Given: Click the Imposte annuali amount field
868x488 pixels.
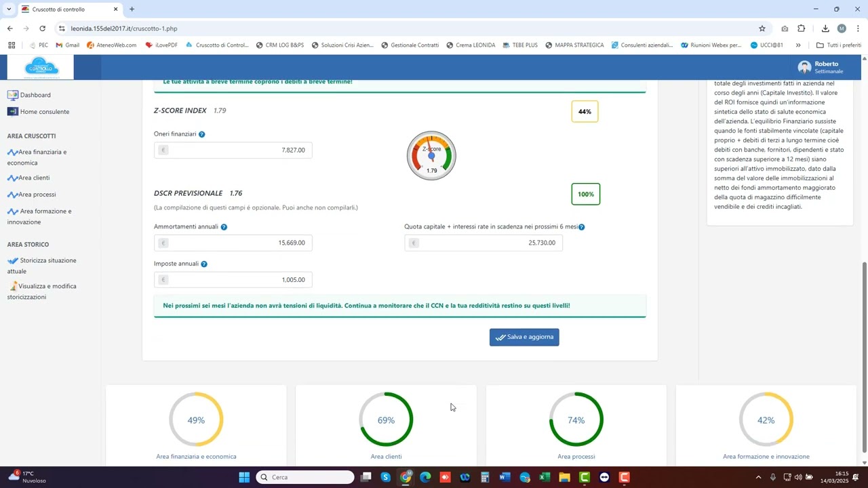Looking at the screenshot, I should (233, 280).
